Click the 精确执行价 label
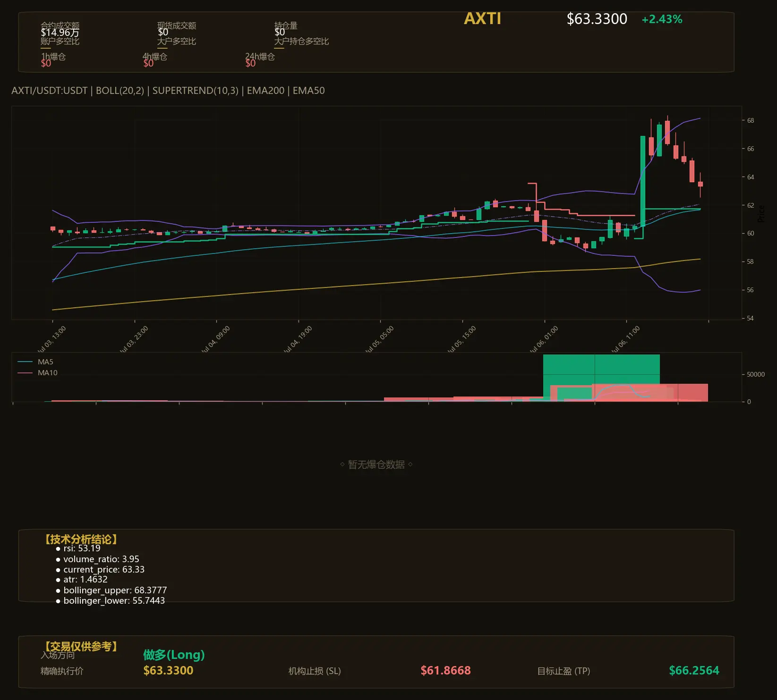Screen dimensions: 777x700 coord(62,671)
